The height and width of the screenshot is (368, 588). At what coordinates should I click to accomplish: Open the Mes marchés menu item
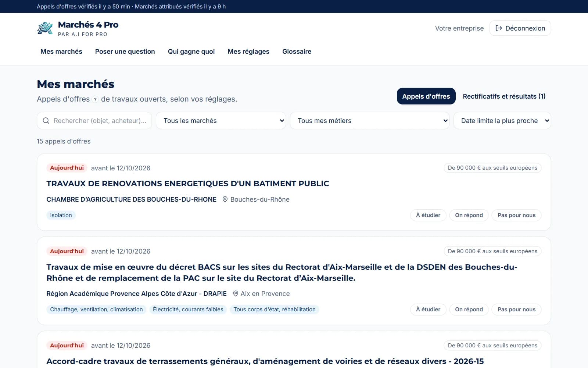61,52
